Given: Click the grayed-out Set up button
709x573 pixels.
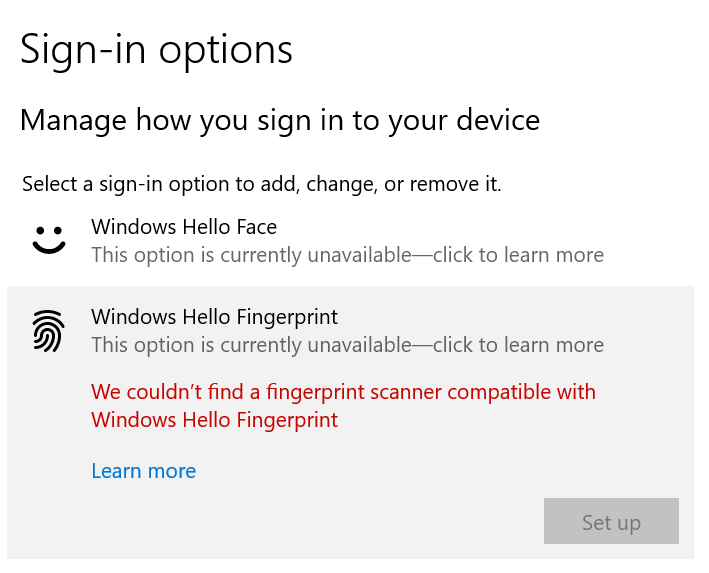Looking at the screenshot, I should 611,521.
